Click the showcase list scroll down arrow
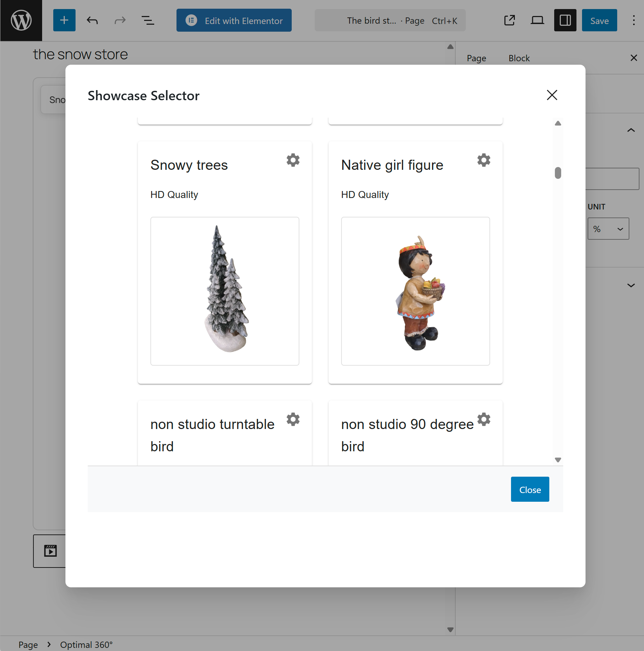644x651 pixels. [558, 460]
